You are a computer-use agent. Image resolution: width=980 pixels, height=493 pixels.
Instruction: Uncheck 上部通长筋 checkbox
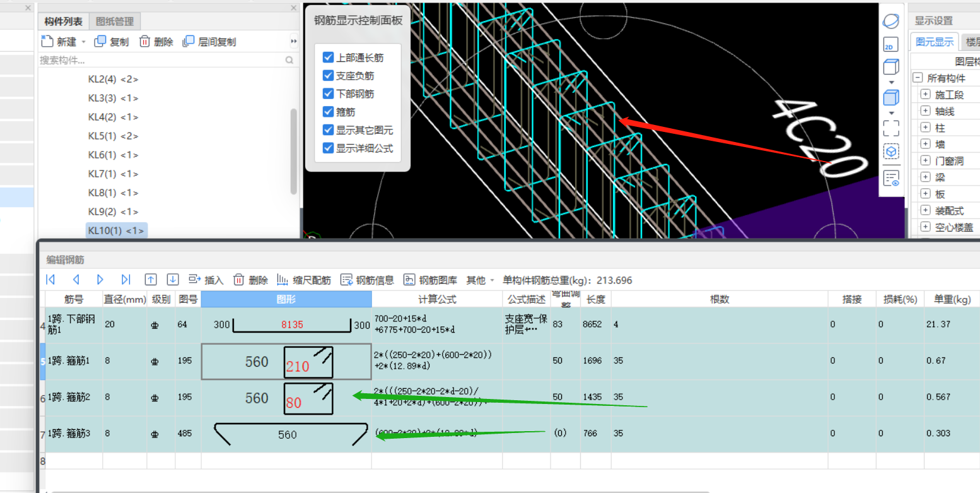[x=328, y=57]
